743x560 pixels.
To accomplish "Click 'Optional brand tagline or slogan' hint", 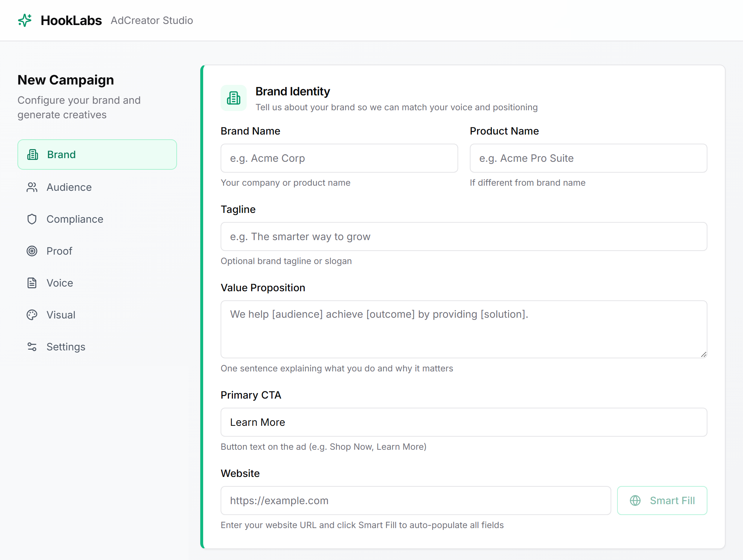I will (x=286, y=261).
